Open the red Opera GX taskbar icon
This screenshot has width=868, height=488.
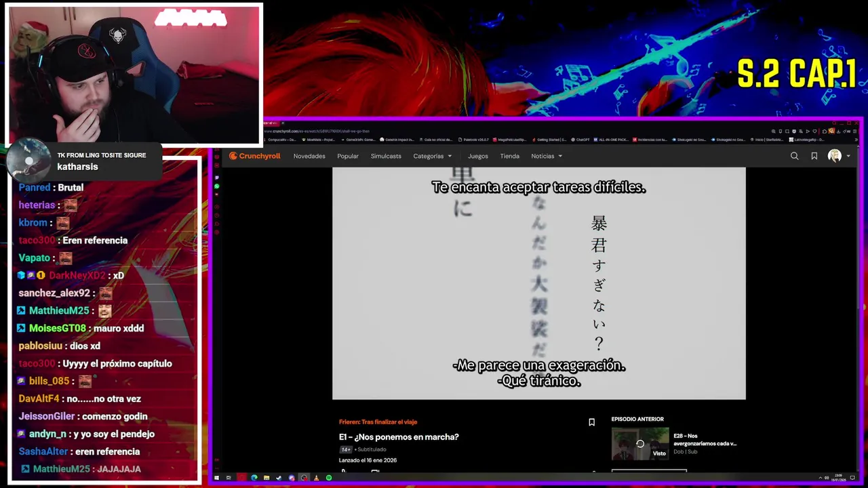pyautogui.click(x=241, y=478)
